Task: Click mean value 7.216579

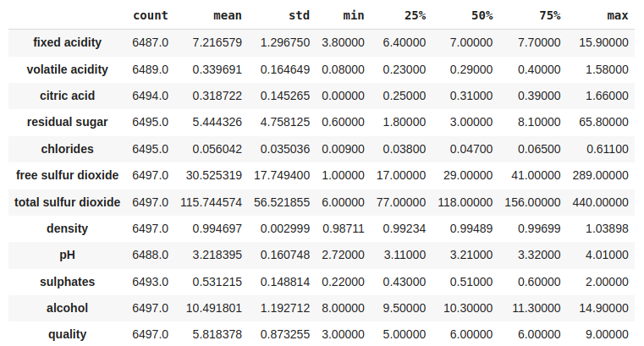Action: (217, 42)
